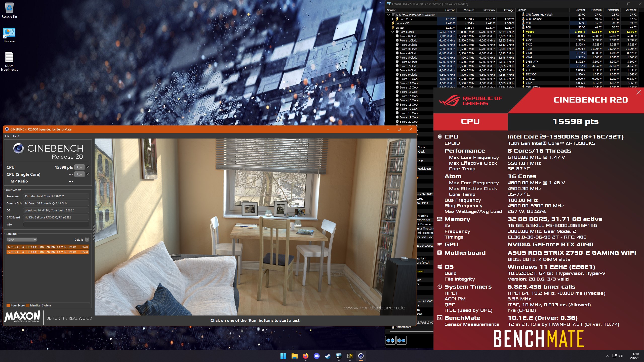Switch to HWiNFO taskbar icon
Screen dimensions: 644x362
click(339, 356)
